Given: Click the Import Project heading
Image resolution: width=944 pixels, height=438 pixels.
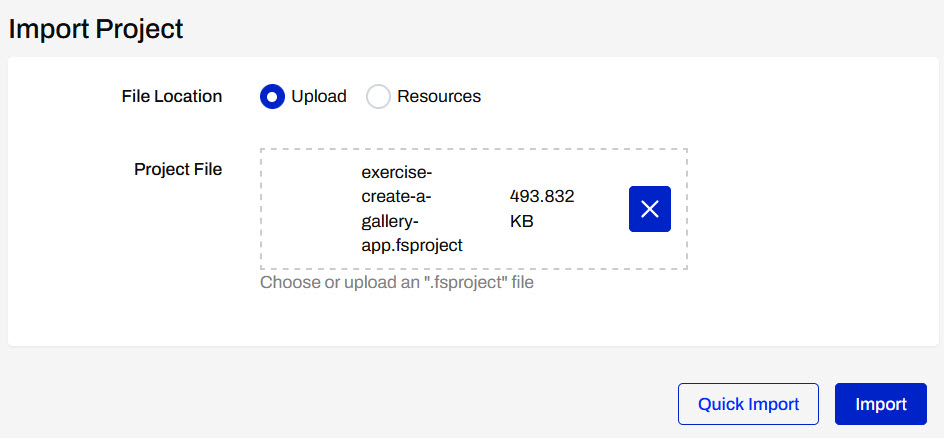Looking at the screenshot, I should (96, 28).
